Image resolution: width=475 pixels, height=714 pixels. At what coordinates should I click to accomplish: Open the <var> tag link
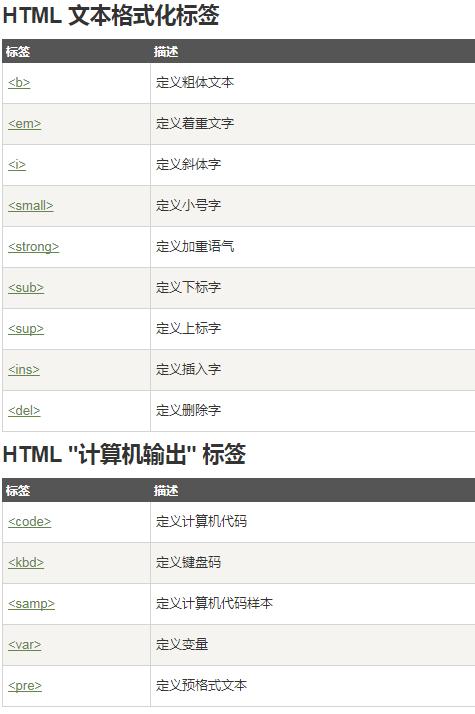[25, 644]
